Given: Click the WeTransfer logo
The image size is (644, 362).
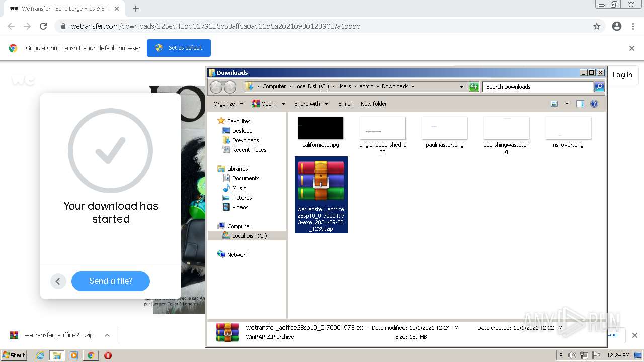Looking at the screenshot, I should 23,79.
